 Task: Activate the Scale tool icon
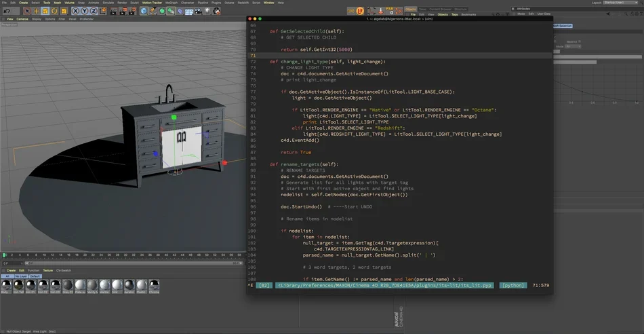45,11
